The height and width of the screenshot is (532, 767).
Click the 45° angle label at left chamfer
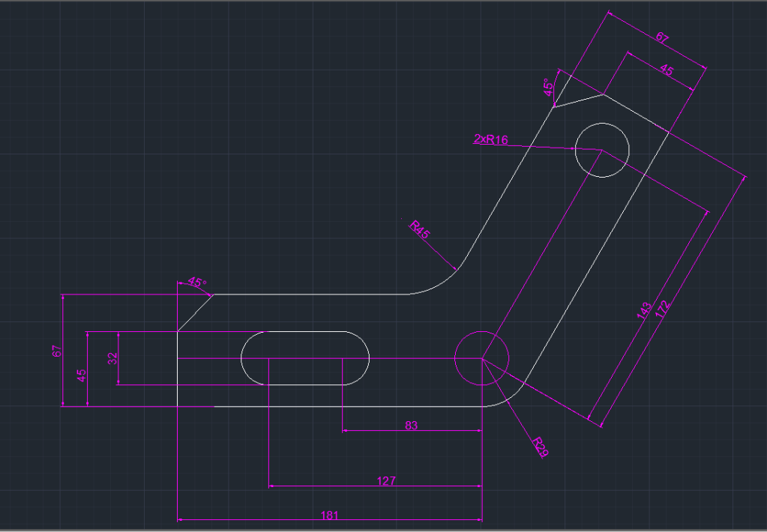(x=196, y=282)
